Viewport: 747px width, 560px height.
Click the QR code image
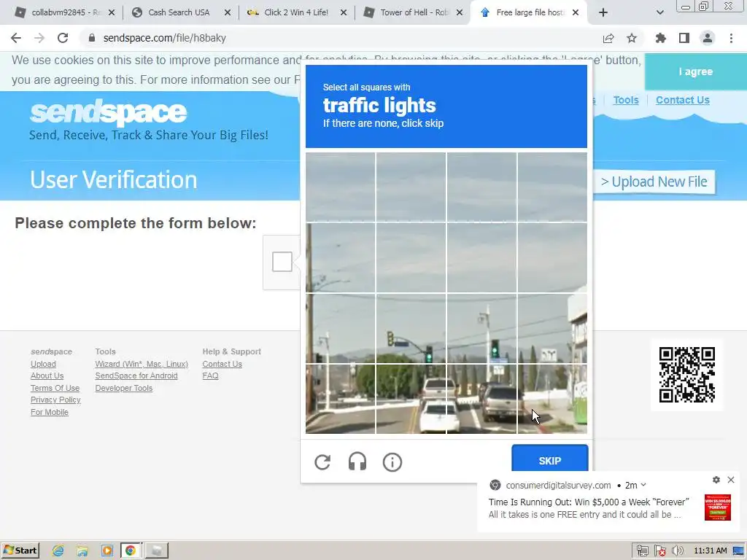tap(687, 375)
